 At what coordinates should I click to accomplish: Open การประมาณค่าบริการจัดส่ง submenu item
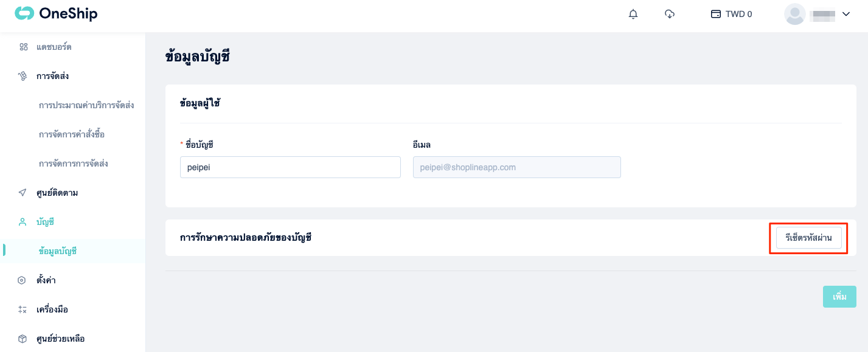86,105
